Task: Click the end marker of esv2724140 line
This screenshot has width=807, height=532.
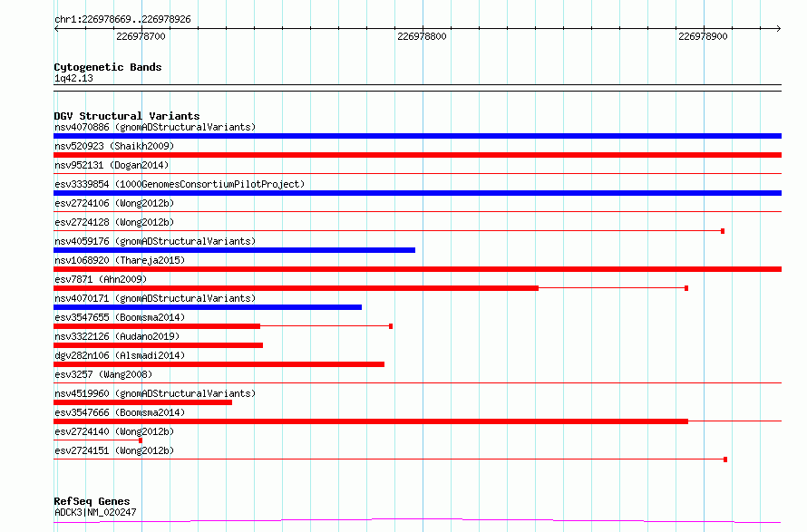Action: (141, 440)
